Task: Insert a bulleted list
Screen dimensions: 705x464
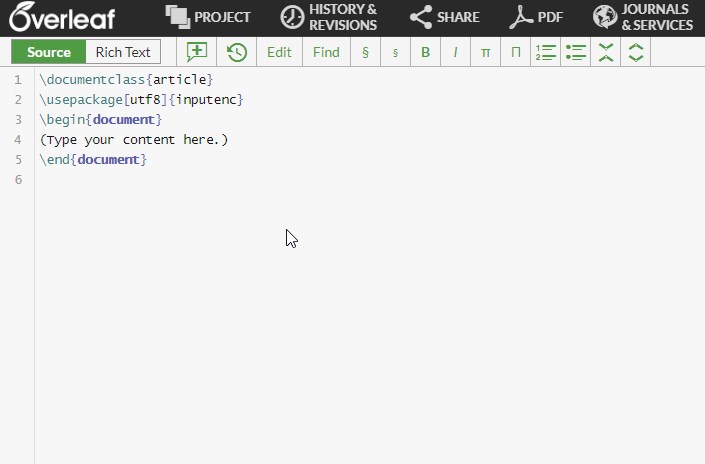Action: (x=576, y=52)
